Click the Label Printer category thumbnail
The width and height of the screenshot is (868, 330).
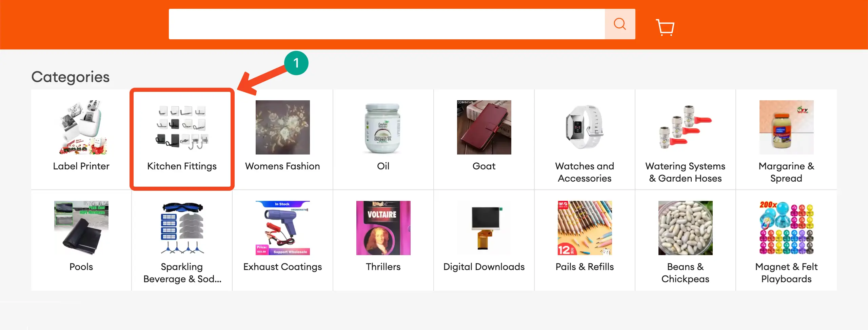pyautogui.click(x=81, y=127)
